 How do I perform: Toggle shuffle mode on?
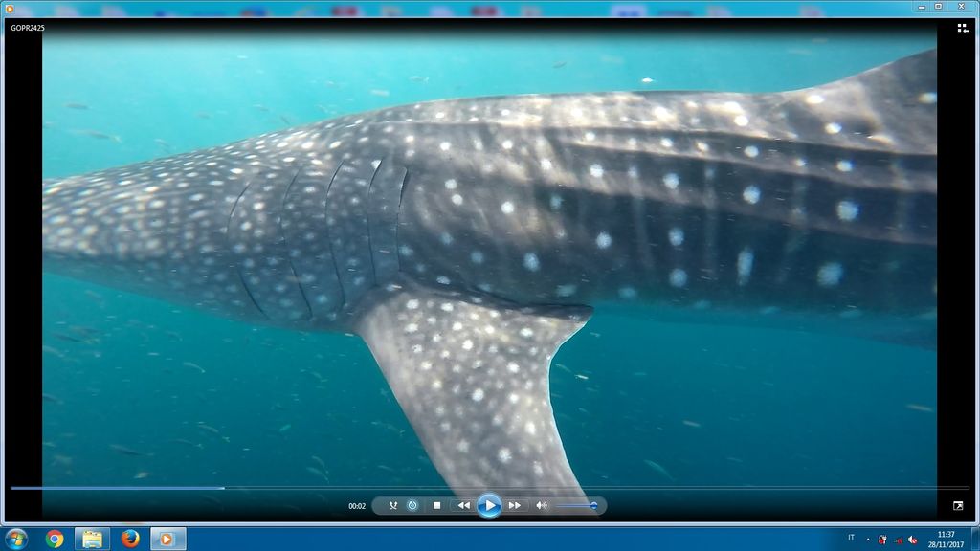pyautogui.click(x=392, y=505)
